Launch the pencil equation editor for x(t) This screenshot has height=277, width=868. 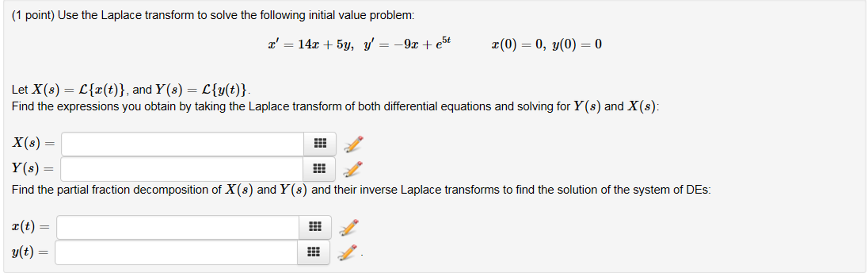tap(349, 227)
